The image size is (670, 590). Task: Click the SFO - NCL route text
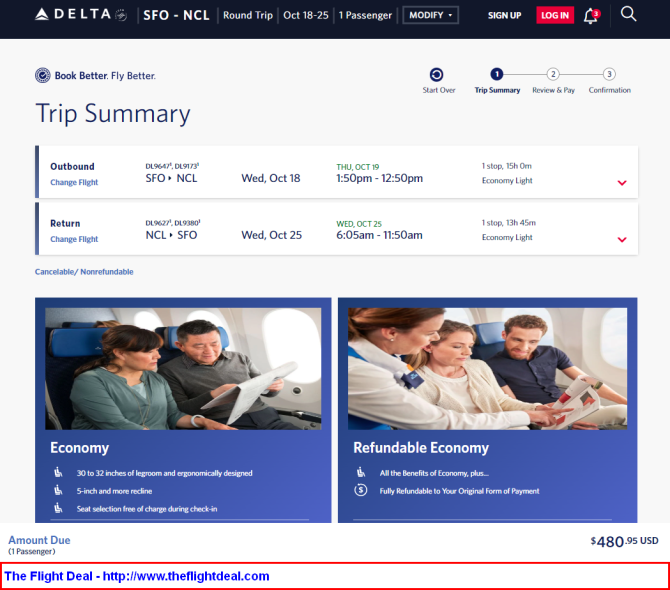[176, 15]
